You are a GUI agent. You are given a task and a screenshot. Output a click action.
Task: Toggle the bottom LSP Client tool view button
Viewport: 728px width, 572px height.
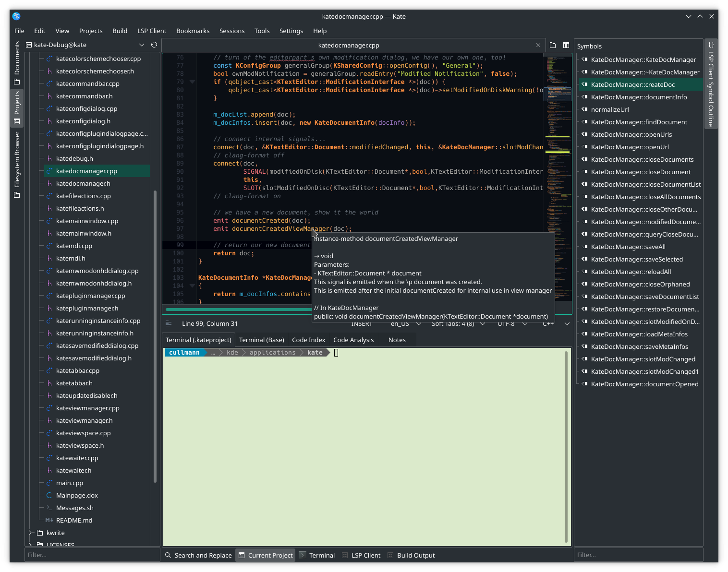point(361,555)
